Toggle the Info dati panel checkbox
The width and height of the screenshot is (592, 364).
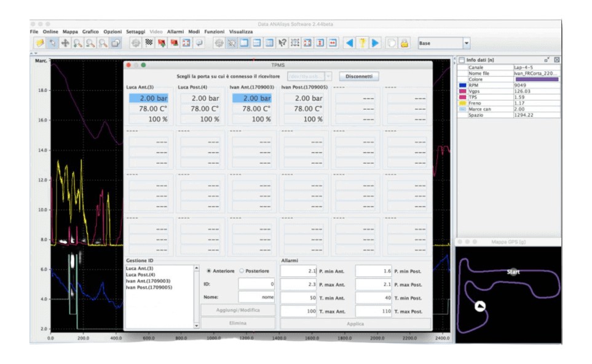coord(462,60)
